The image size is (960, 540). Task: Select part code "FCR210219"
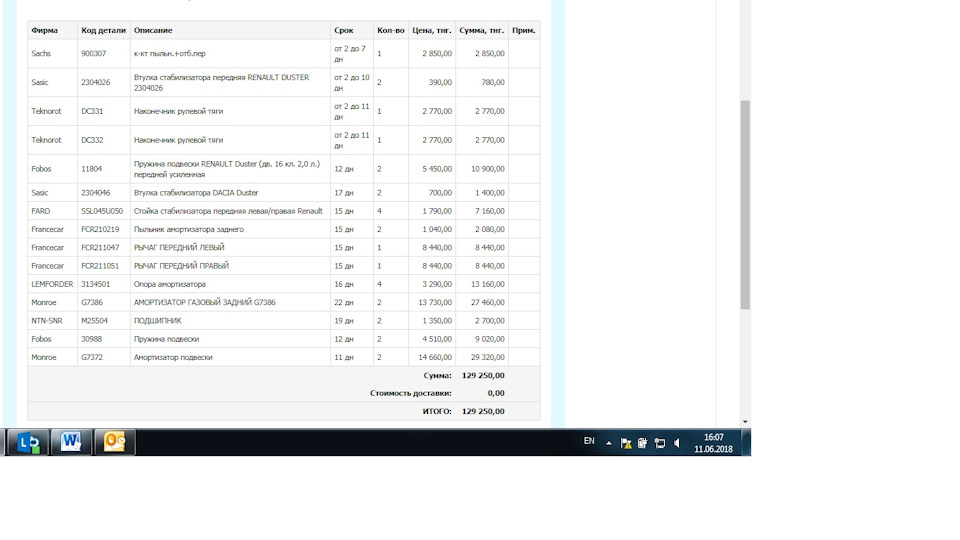pos(100,229)
